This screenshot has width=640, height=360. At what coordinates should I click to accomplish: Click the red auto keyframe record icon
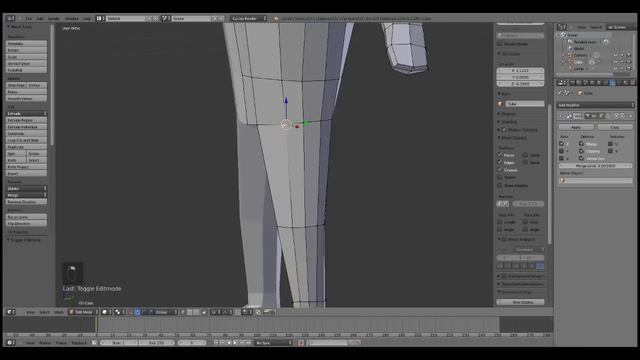(x=301, y=342)
